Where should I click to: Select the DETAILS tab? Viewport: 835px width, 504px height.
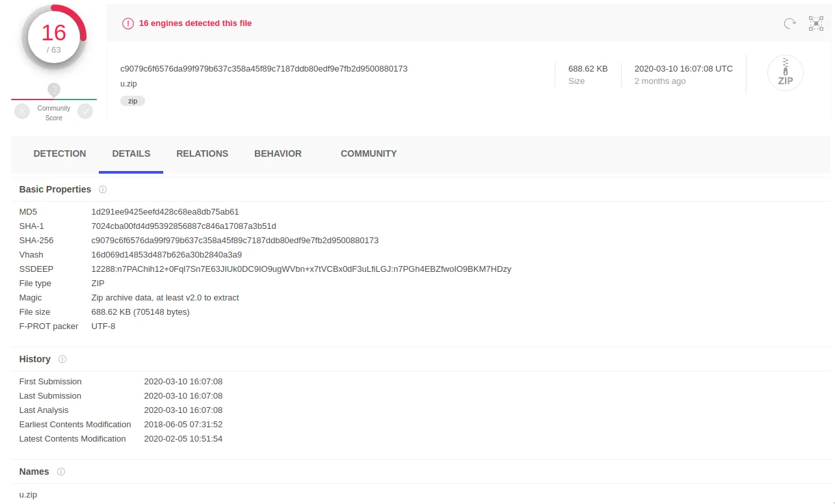(x=131, y=154)
